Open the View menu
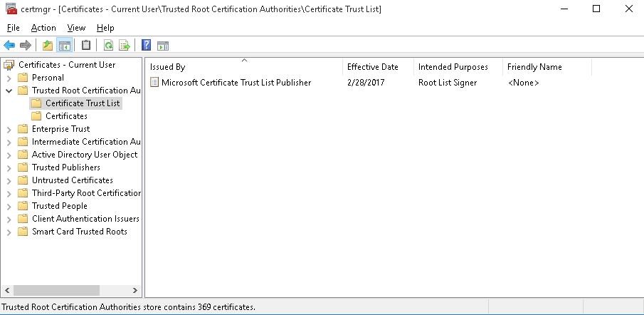The width and height of the screenshot is (644, 315). [76, 28]
